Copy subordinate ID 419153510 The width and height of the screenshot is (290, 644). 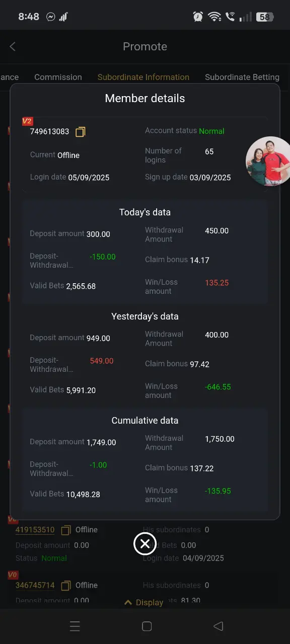tap(65, 530)
